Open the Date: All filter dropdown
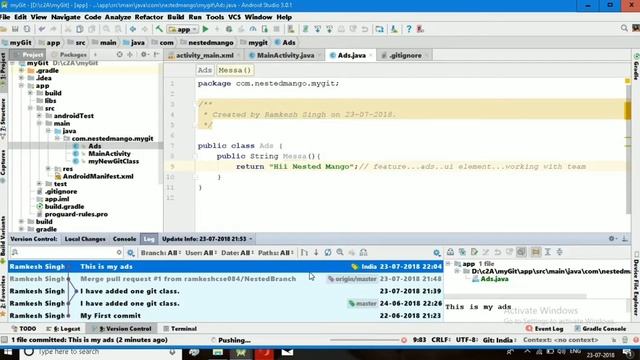Image resolution: width=640 pixels, height=360 pixels. 237,253
